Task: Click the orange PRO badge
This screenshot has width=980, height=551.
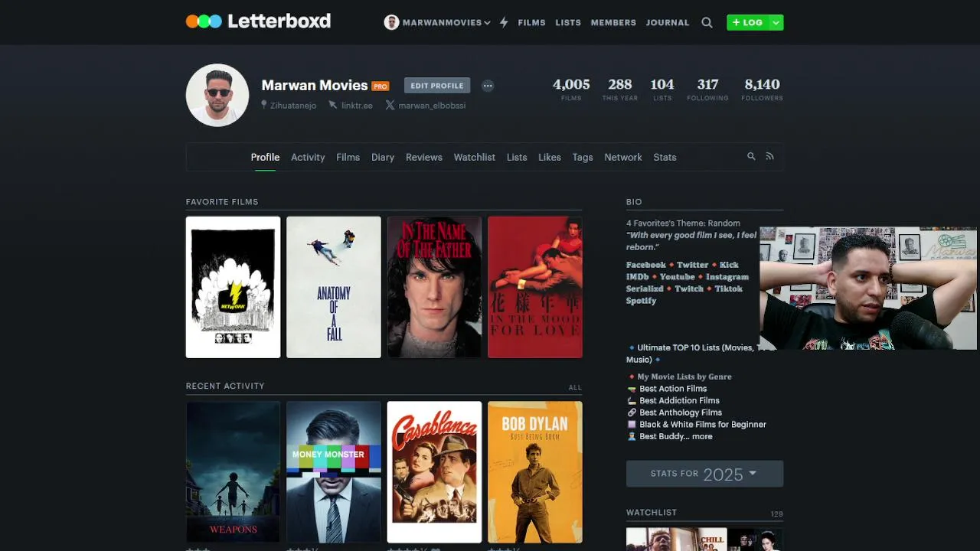Action: point(381,86)
